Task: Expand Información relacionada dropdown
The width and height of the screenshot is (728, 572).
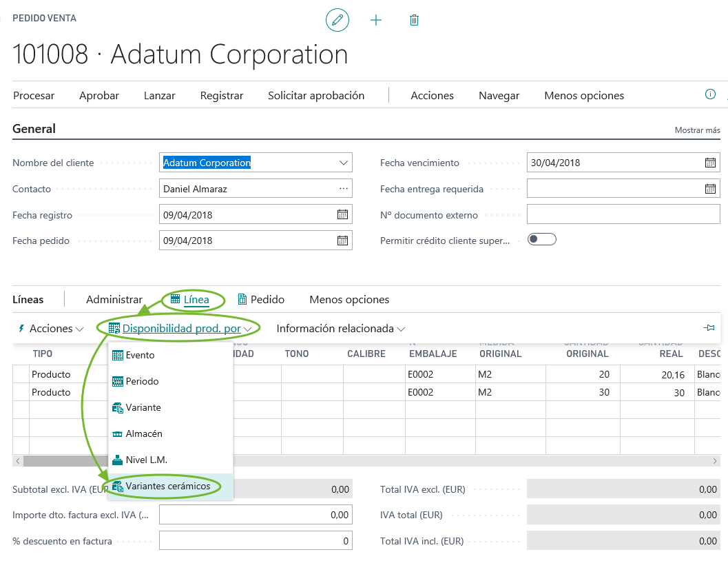Action: pos(401,329)
